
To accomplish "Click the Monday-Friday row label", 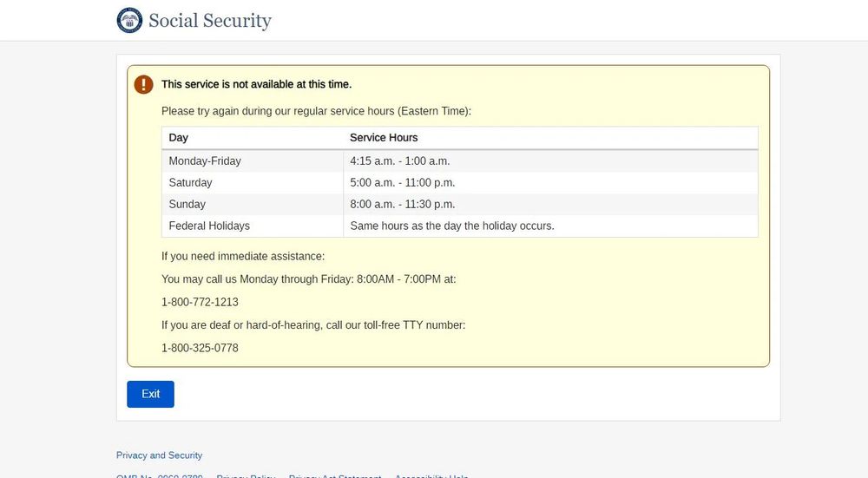I will pos(205,161).
